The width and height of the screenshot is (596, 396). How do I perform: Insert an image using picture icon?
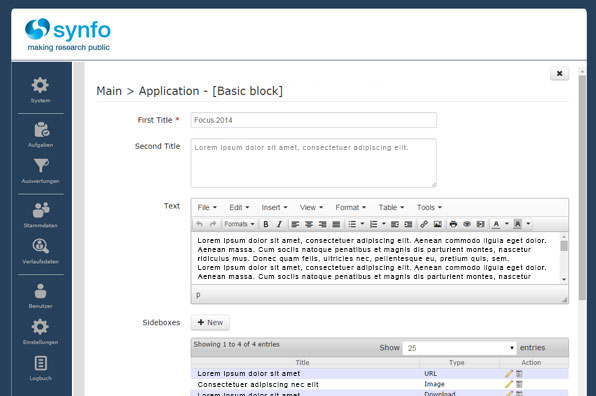pos(437,224)
